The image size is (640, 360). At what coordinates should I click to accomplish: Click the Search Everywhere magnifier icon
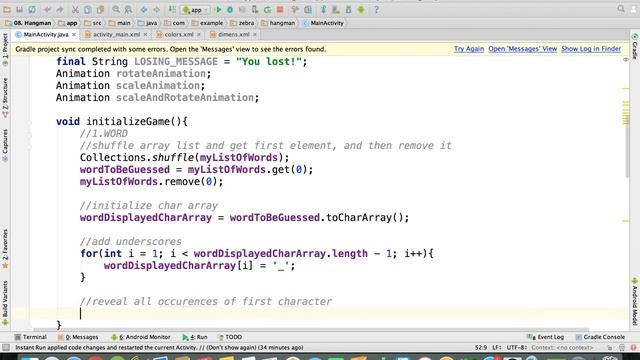[621, 9]
